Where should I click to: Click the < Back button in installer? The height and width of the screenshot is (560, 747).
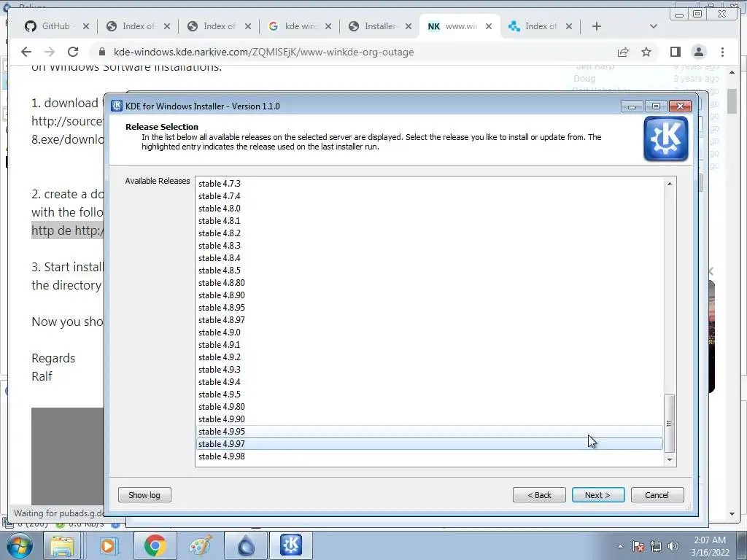[x=539, y=495]
